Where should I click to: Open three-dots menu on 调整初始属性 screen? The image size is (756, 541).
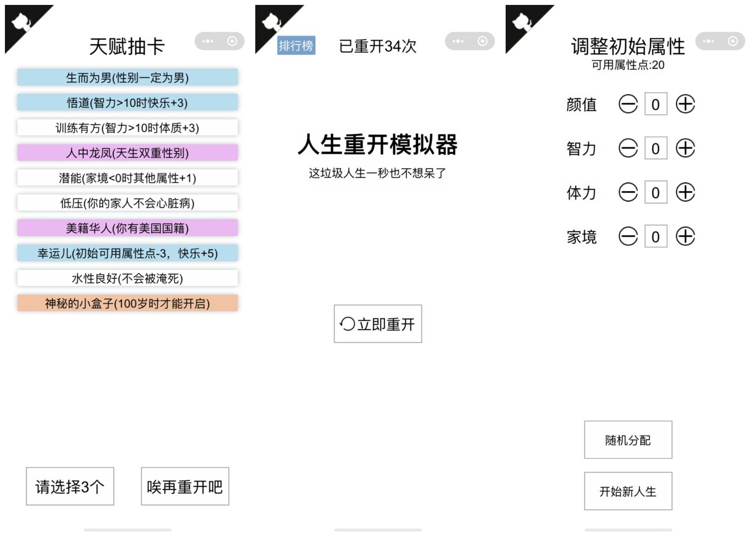pos(708,41)
